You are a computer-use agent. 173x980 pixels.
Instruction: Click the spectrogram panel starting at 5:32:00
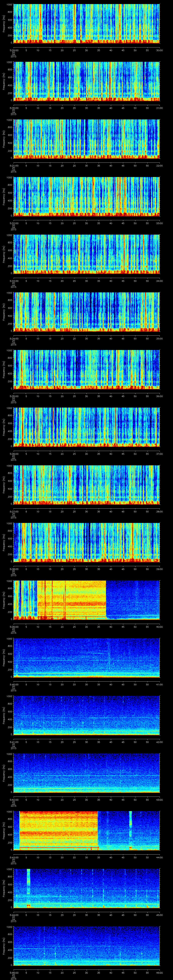pos(87,197)
